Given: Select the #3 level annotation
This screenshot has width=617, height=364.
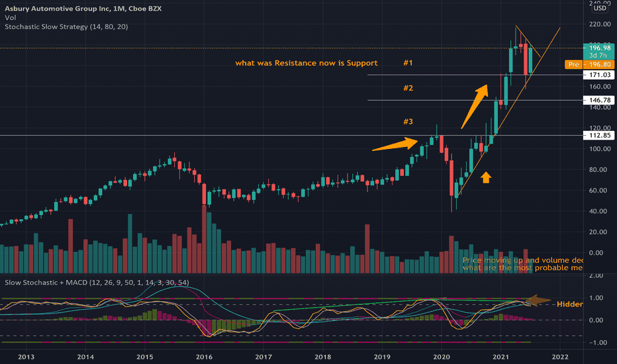Looking at the screenshot, I should (x=408, y=122).
